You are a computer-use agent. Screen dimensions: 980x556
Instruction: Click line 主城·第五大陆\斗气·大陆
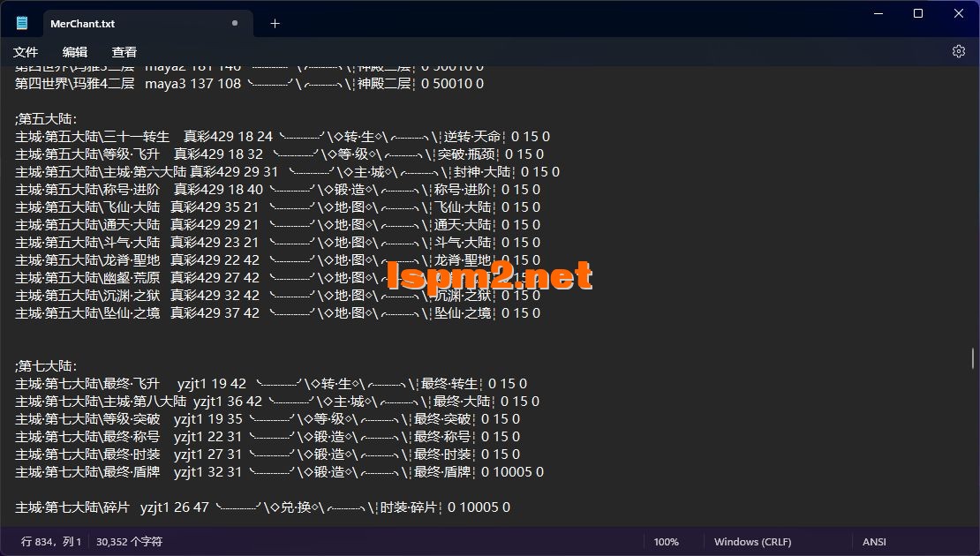277,242
